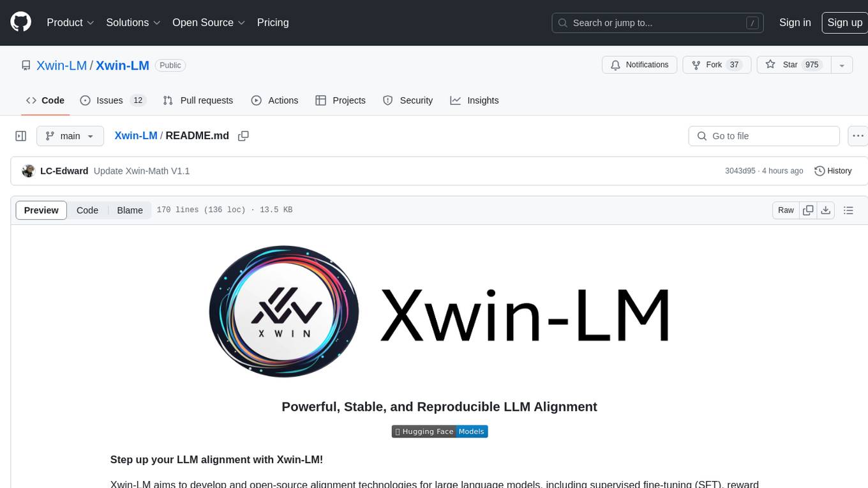Click the Xwin-LM logo image

tap(439, 313)
